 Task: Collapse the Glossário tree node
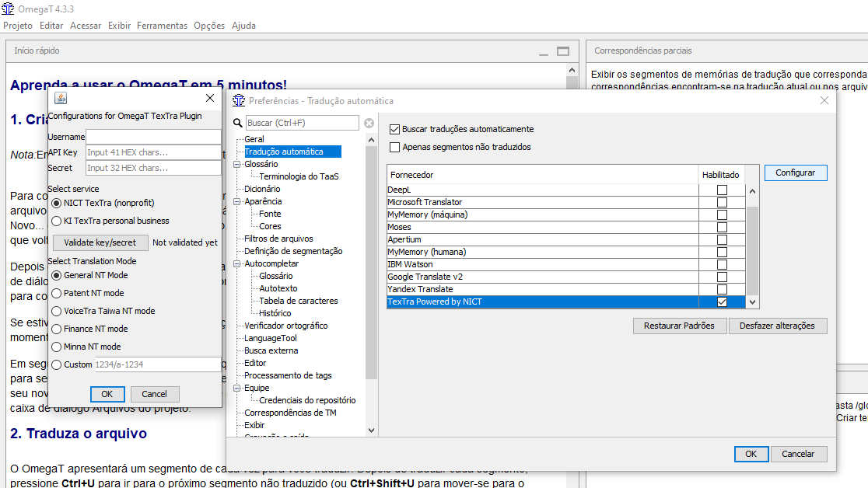coord(237,164)
